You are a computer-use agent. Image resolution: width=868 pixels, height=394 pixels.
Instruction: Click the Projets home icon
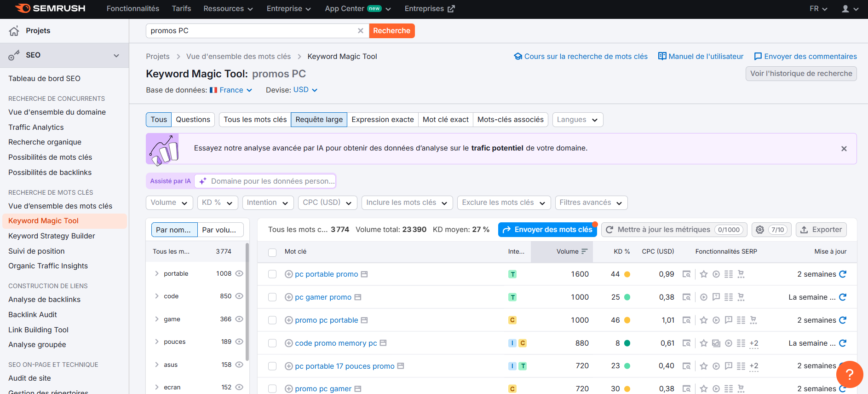coord(14,31)
